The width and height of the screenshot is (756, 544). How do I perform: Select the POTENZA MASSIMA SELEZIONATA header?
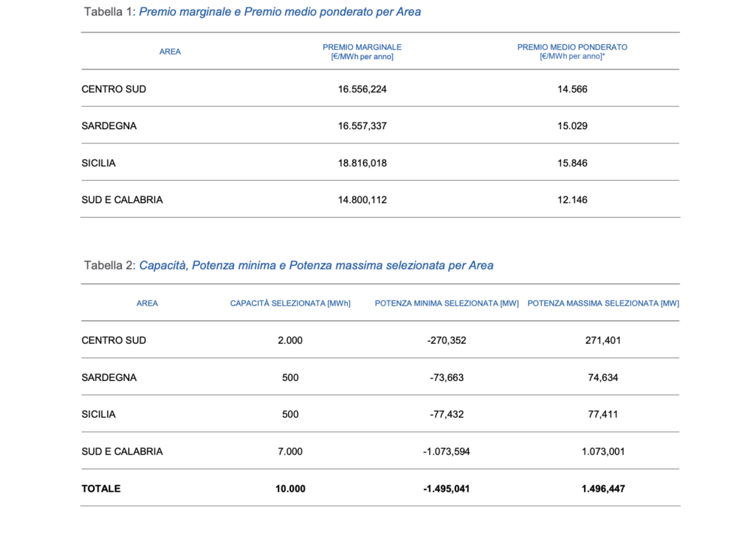603,303
